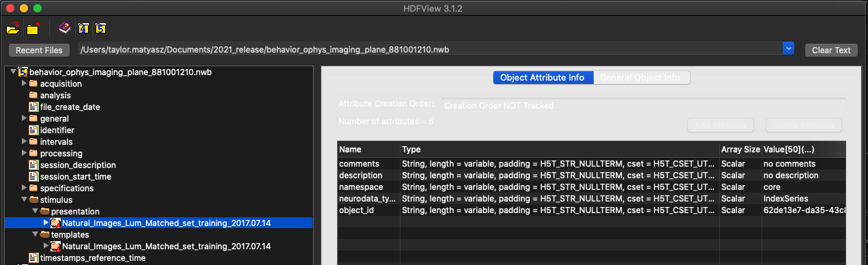The image size is (868, 265).
Task: Select the neurodata_ty... attribute name cell
Action: click(x=368, y=198)
